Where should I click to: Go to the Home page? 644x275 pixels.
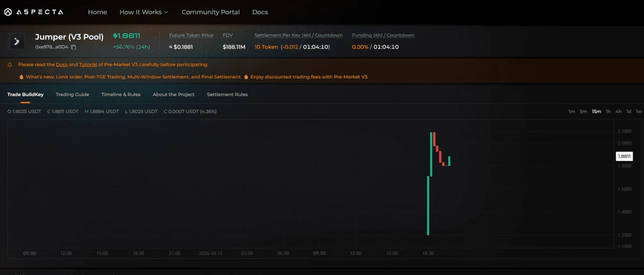[x=97, y=12]
